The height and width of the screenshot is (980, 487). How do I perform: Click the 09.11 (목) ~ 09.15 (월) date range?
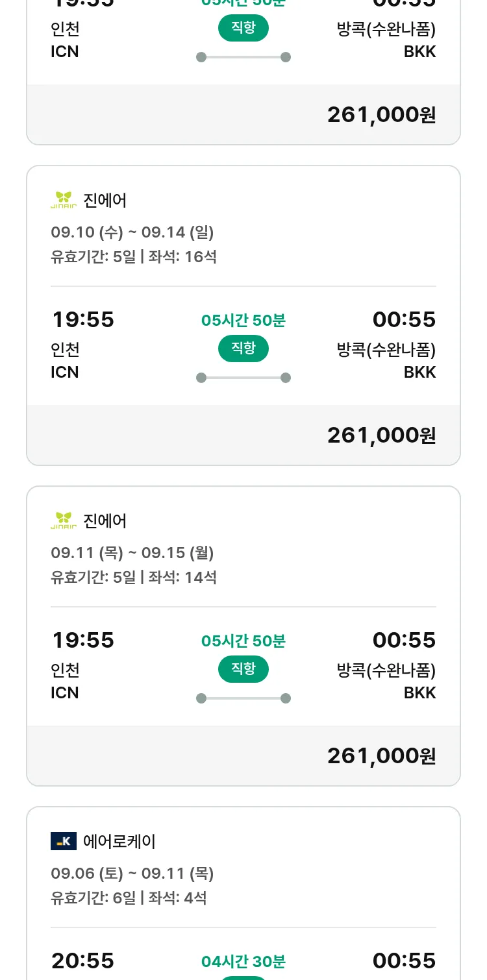[132, 552]
